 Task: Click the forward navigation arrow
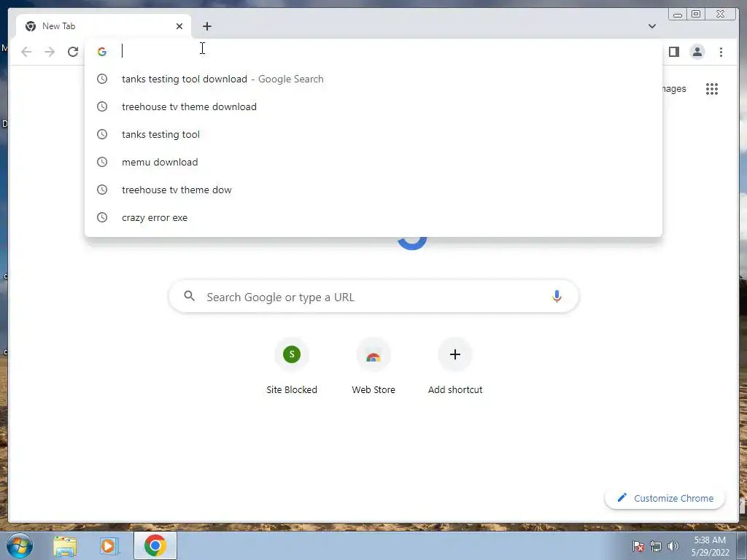[x=50, y=52]
